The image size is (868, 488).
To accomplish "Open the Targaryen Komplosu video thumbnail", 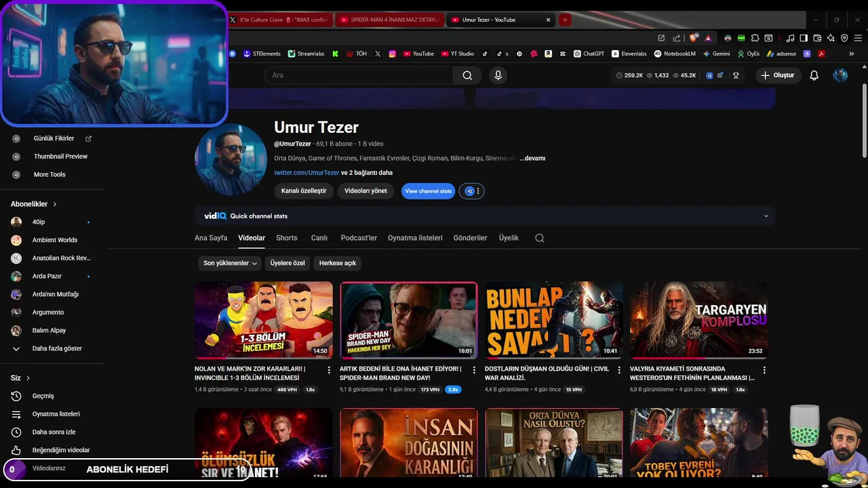I will point(699,320).
